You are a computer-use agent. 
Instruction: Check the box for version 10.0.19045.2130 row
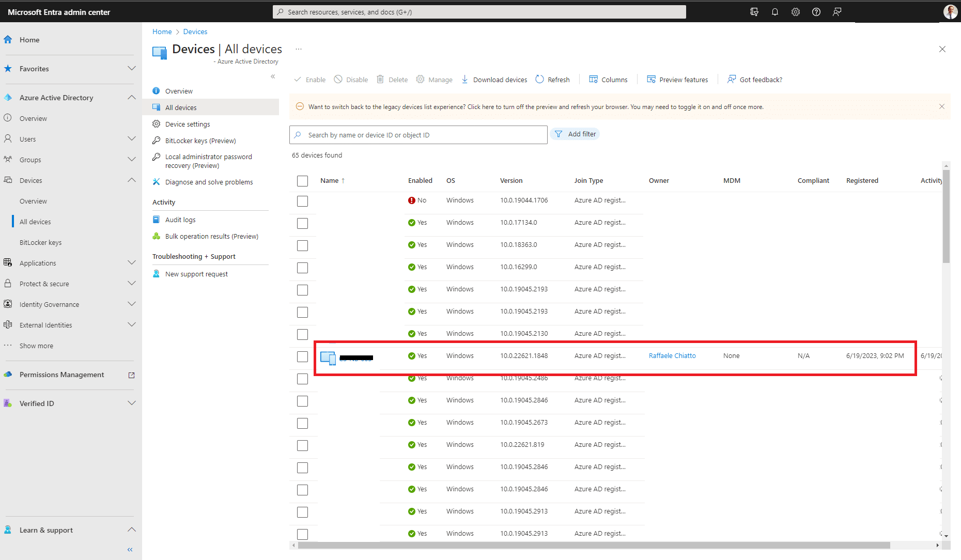(303, 334)
